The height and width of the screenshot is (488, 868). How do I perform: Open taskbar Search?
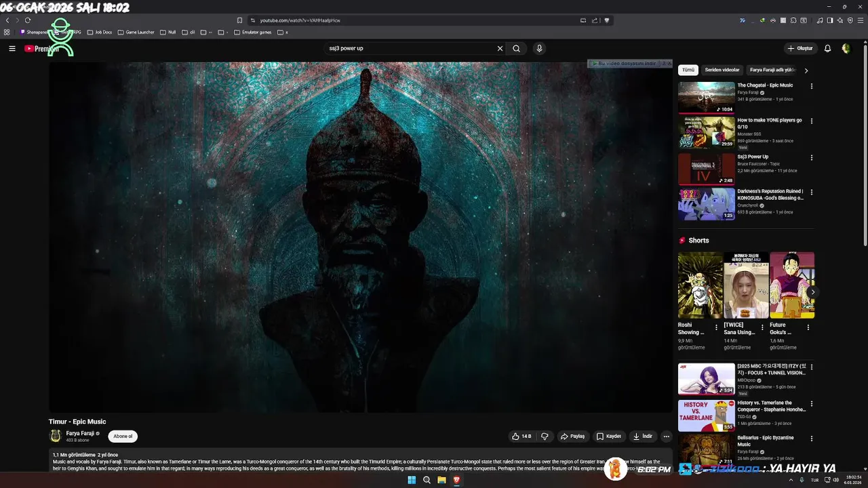tap(427, 480)
